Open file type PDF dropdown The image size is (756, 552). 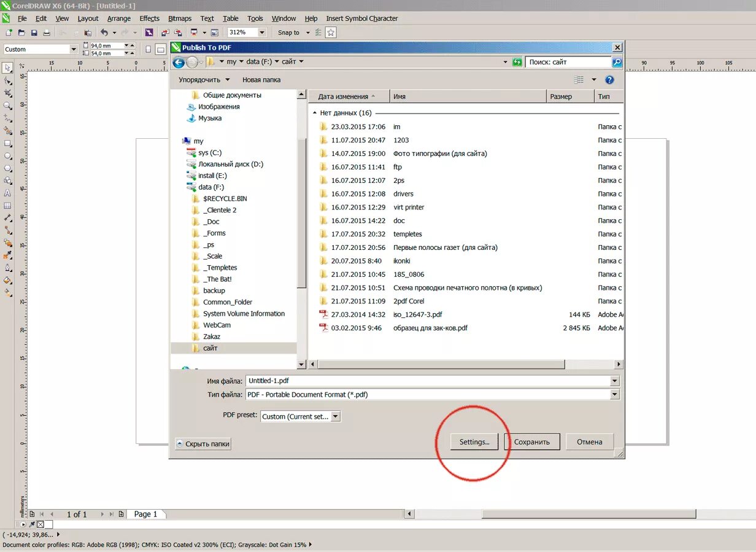(615, 395)
